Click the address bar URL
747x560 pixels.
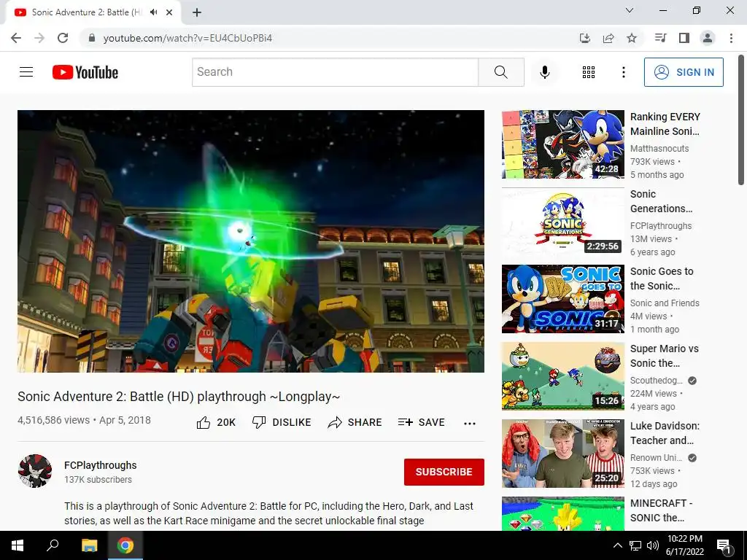[x=187, y=38]
